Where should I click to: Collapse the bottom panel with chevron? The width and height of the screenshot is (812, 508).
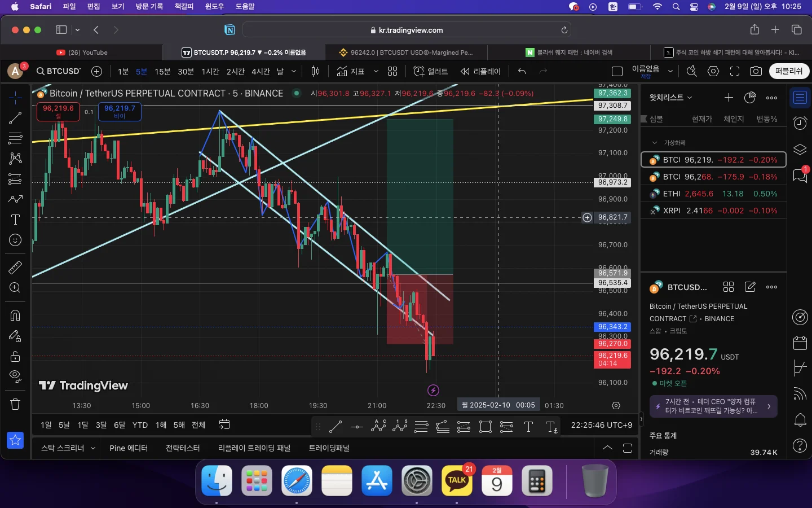607,448
